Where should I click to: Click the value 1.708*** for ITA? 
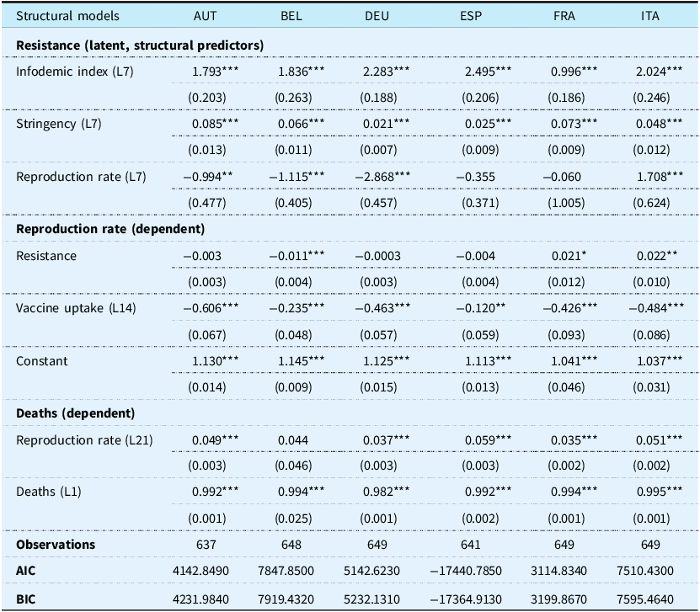click(660, 177)
